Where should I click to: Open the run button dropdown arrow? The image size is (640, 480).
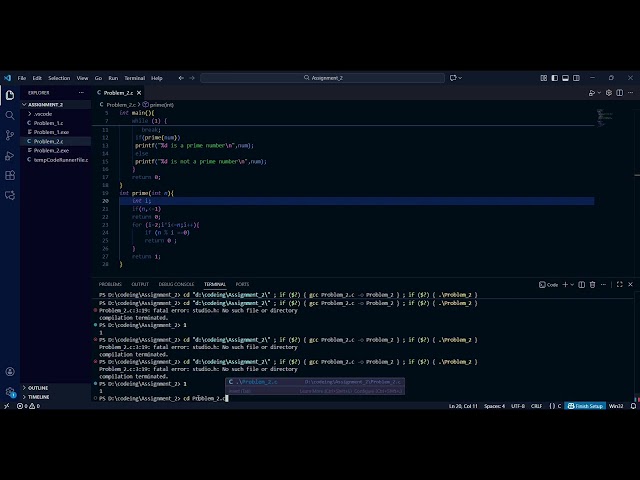pyautogui.click(x=599, y=93)
